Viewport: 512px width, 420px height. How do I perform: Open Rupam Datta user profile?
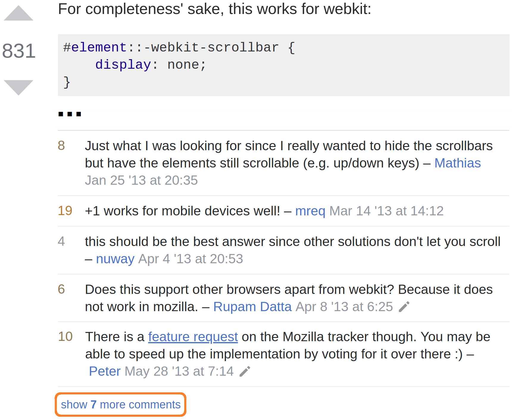point(252,307)
